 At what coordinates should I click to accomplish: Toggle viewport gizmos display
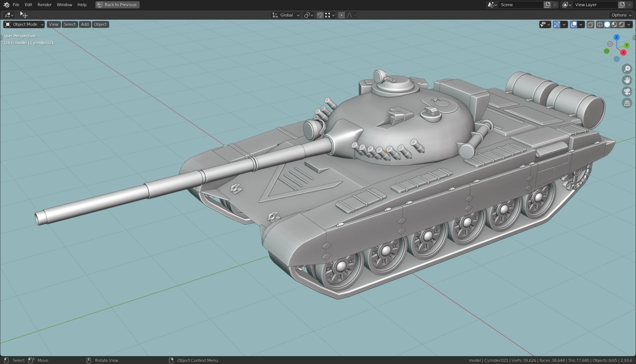point(556,24)
